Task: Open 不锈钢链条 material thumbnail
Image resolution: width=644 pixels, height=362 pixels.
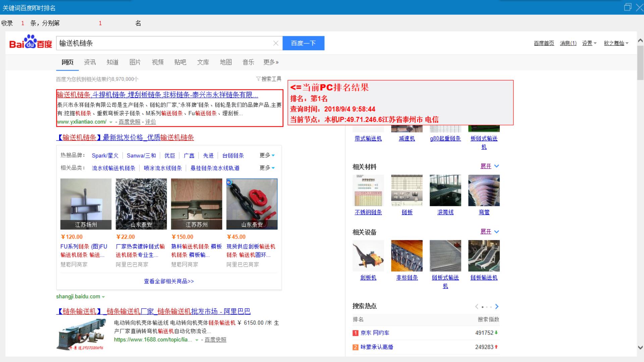Action: pos(368,190)
